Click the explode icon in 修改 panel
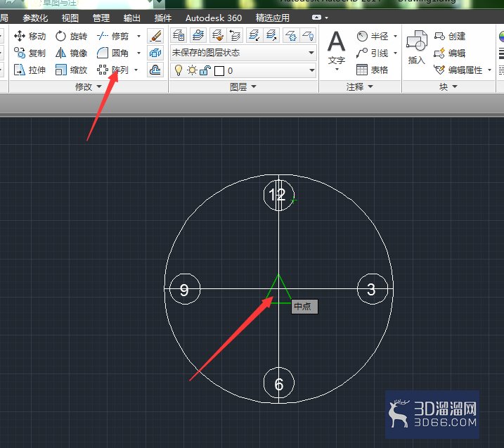504x448 pixels. (155, 53)
